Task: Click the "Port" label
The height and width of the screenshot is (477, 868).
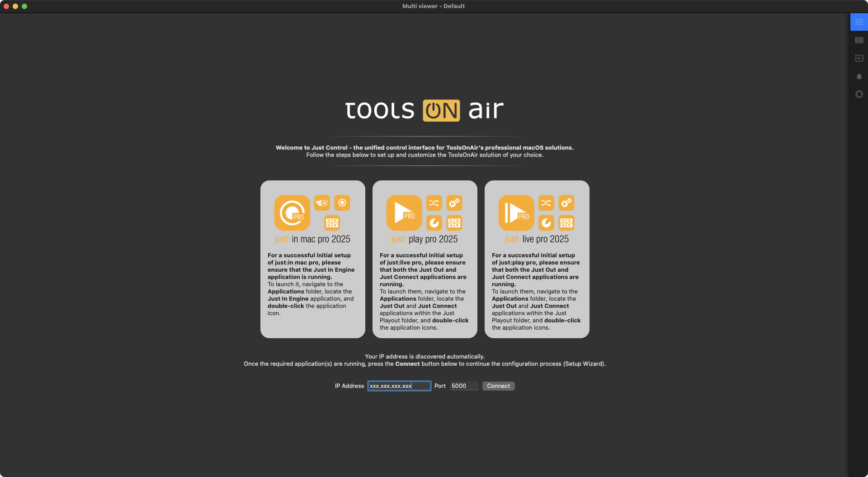Action: tap(440, 386)
